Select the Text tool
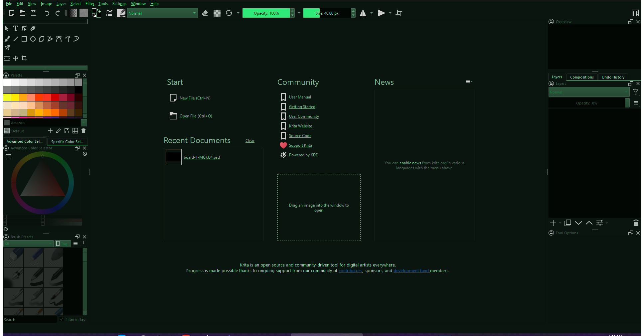This screenshot has height=336, width=644. click(16, 28)
